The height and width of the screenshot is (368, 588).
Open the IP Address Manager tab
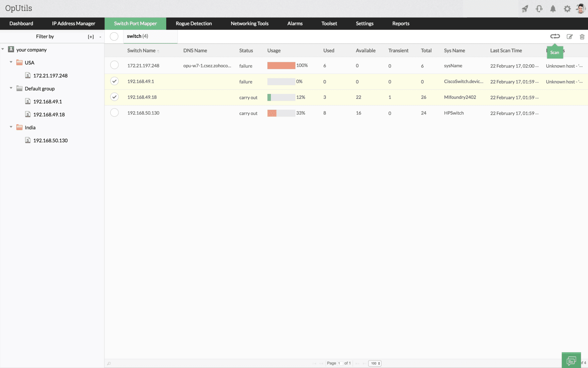(x=73, y=24)
